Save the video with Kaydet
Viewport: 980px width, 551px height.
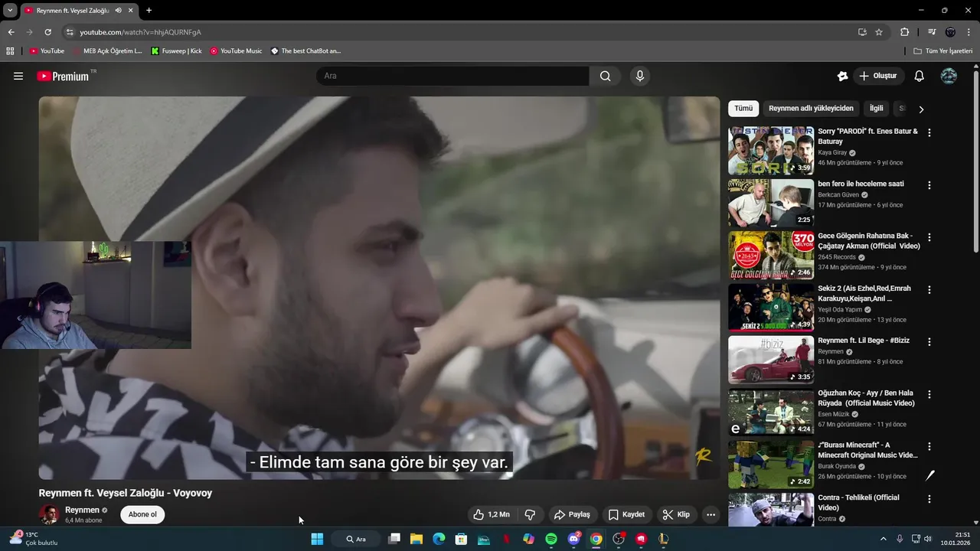pos(626,514)
